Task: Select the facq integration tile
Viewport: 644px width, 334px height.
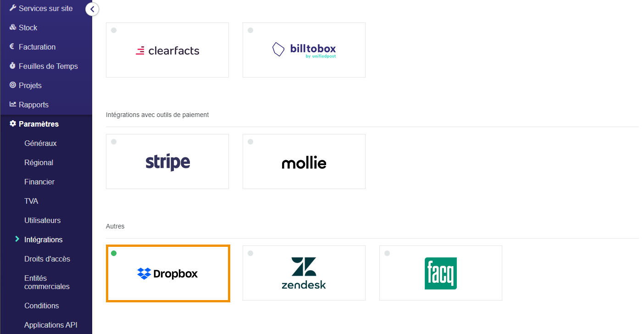Action: [441, 273]
